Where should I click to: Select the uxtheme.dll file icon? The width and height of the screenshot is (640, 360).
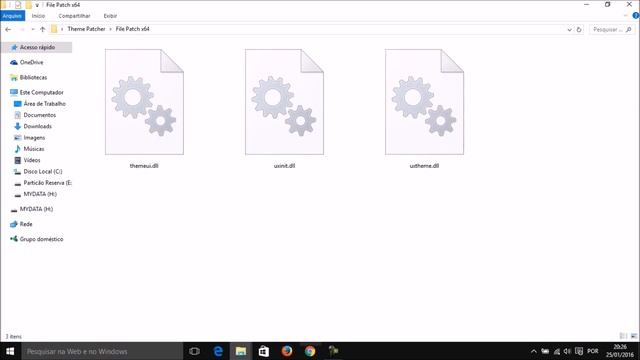coord(424,102)
